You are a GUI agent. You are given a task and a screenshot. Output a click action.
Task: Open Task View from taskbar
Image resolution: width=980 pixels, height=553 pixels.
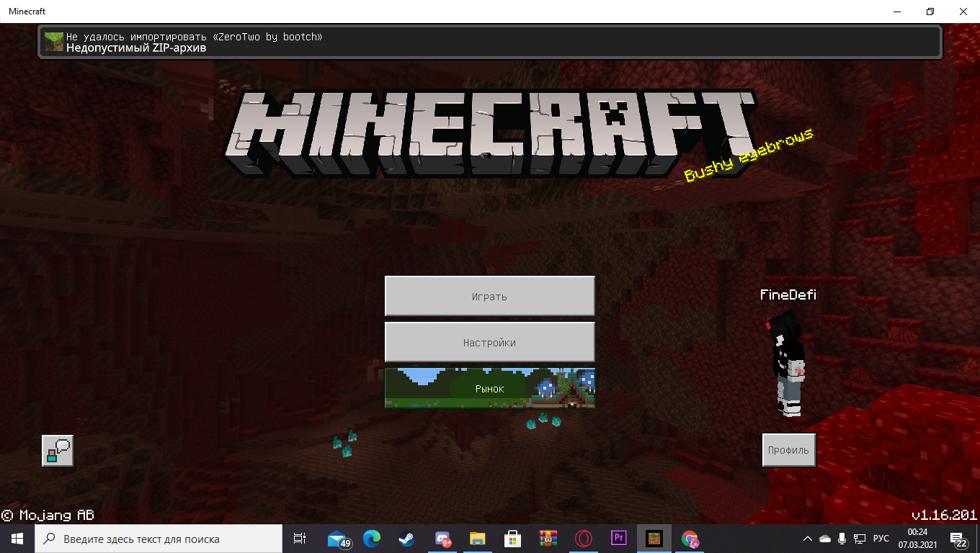point(300,539)
